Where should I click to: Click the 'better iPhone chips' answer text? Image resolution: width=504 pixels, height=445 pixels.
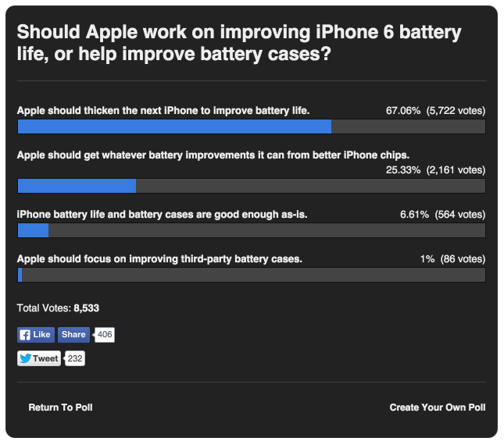tap(213, 155)
